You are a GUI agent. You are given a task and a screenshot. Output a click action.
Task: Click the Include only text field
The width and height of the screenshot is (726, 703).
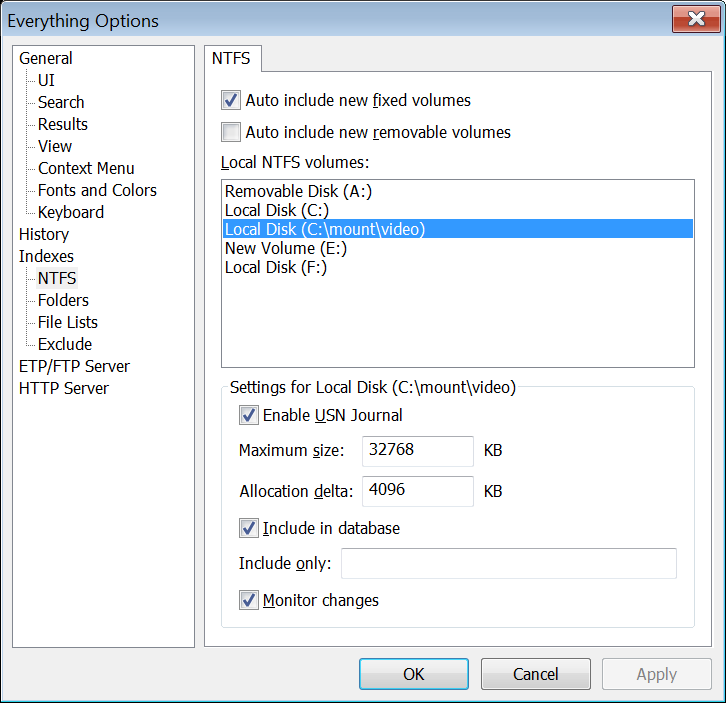[509, 563]
